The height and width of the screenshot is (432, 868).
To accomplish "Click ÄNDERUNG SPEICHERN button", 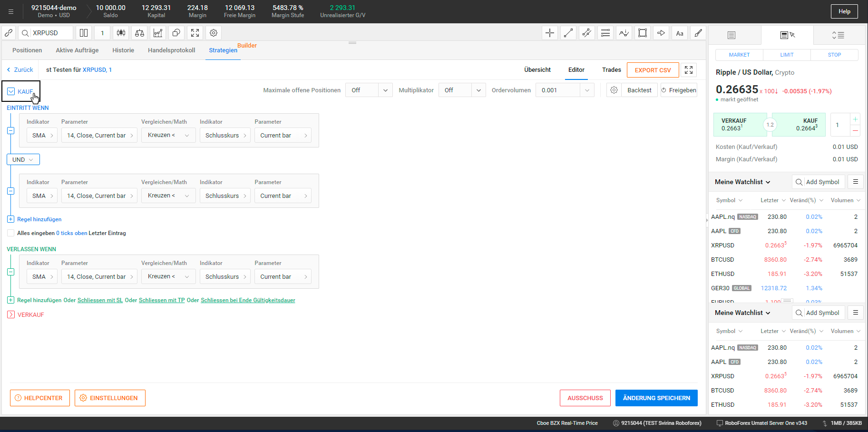I will [x=656, y=398].
